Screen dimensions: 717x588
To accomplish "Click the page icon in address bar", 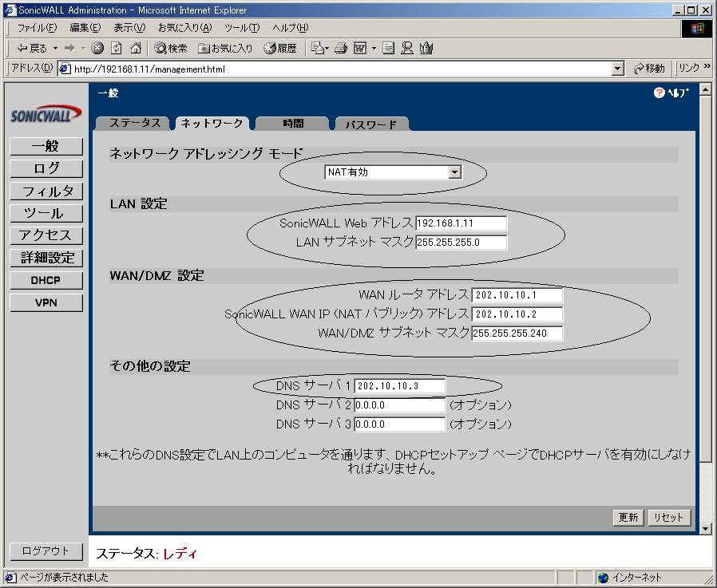I will click(x=65, y=69).
